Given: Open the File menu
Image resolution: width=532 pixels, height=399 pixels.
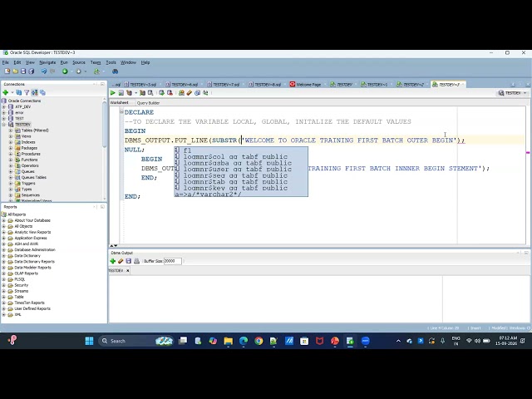Looking at the screenshot, I should 6,62.
